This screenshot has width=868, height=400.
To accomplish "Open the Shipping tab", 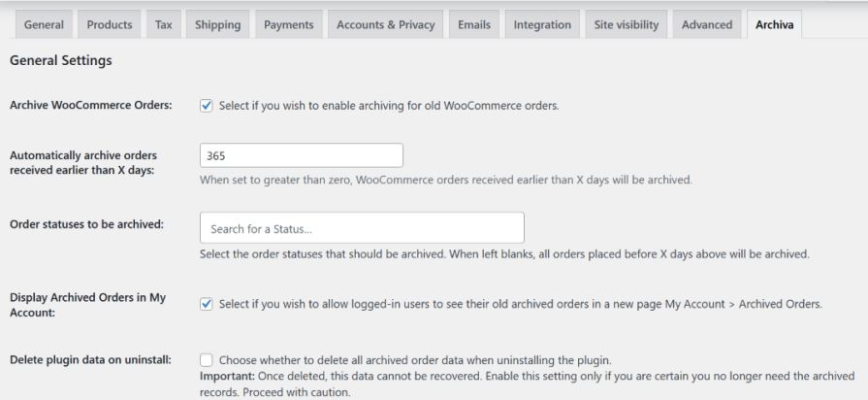I will (x=217, y=24).
